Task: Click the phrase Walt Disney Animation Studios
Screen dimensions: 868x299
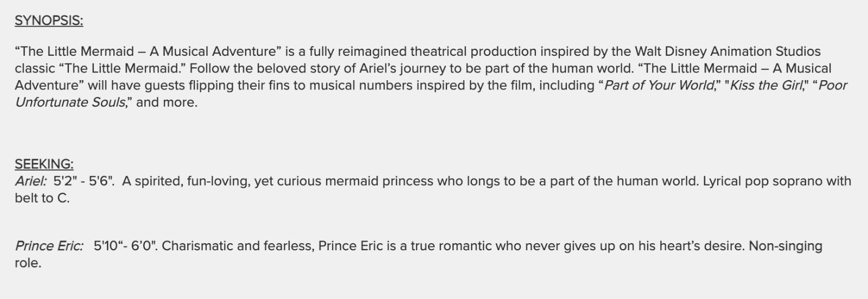Action: tap(727, 51)
